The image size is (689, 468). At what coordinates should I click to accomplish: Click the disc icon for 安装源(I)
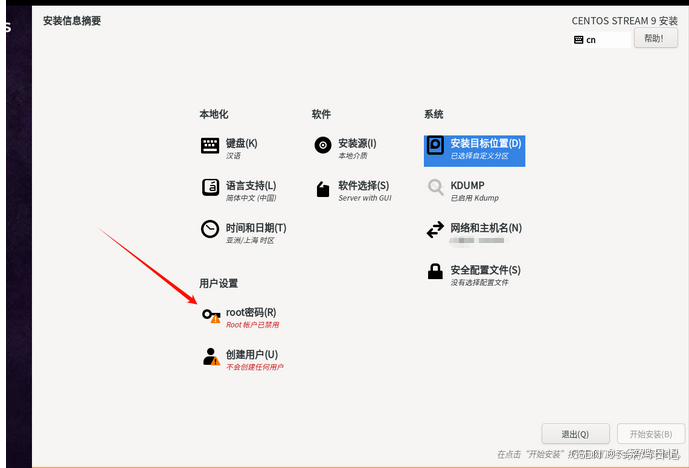click(x=323, y=145)
